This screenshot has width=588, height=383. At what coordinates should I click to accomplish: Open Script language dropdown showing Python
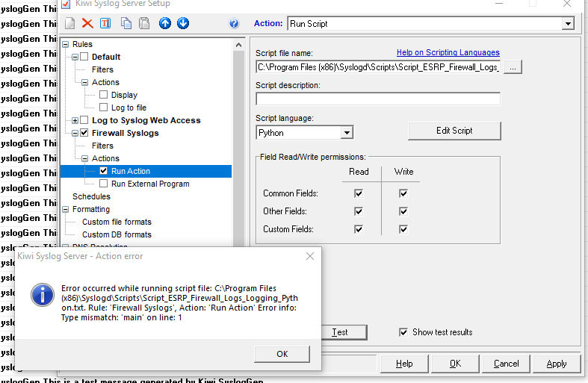347,132
